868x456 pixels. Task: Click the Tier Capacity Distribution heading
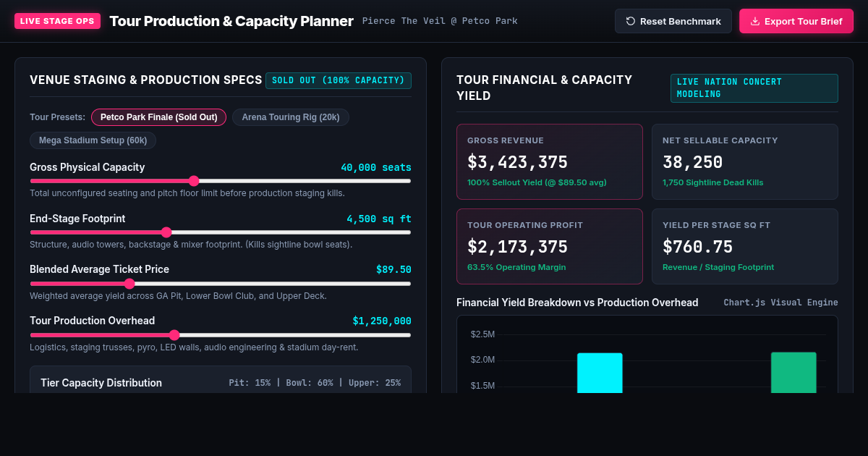point(101,383)
